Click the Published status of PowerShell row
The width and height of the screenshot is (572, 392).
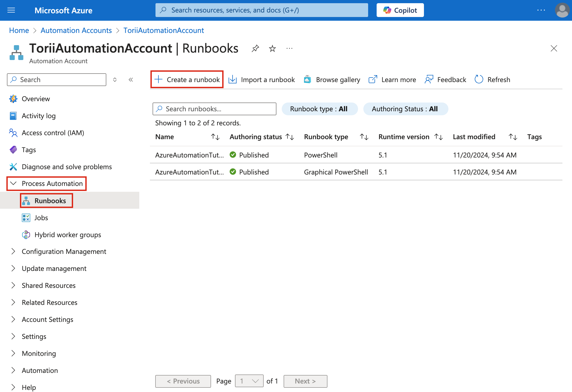point(249,155)
